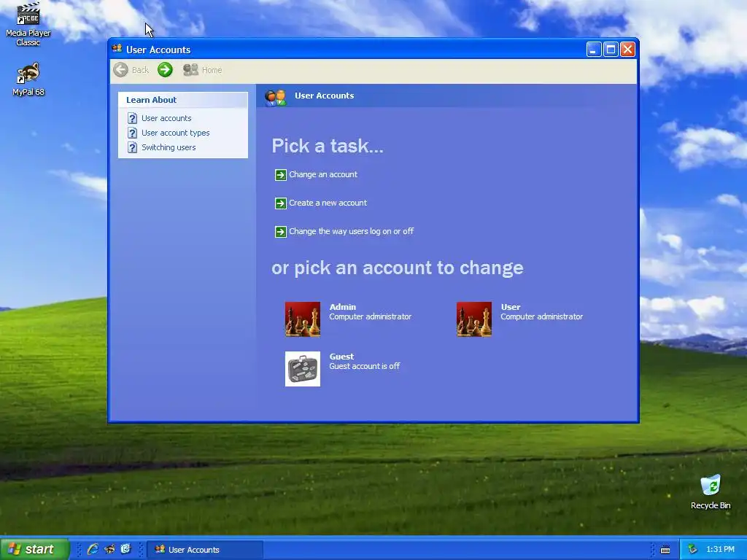
Task: Click the system tray notification icon
Action: (x=693, y=549)
